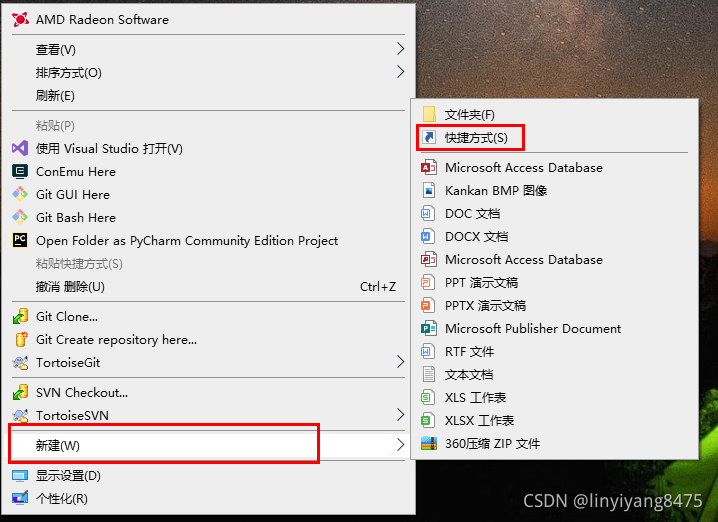This screenshot has width=718, height=522.
Task: Click greyed-out 粘贴(P) entry
Action: [x=208, y=125]
